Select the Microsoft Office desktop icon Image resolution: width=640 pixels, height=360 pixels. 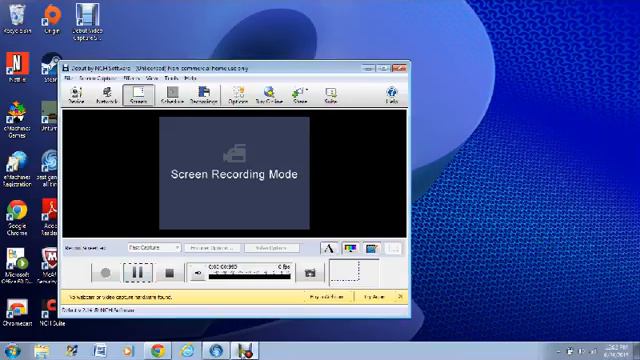(x=17, y=266)
